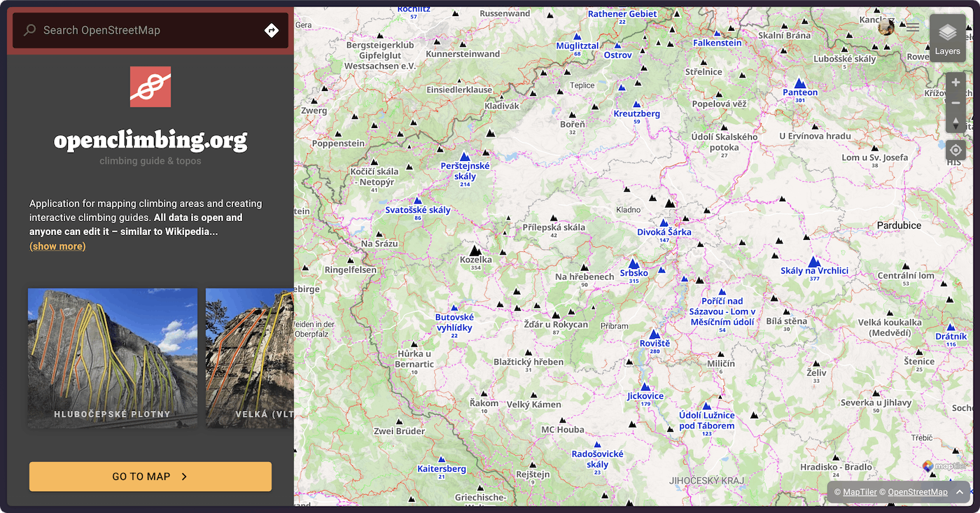The width and height of the screenshot is (980, 513).
Task: Open the hamburger main menu
Action: click(913, 27)
